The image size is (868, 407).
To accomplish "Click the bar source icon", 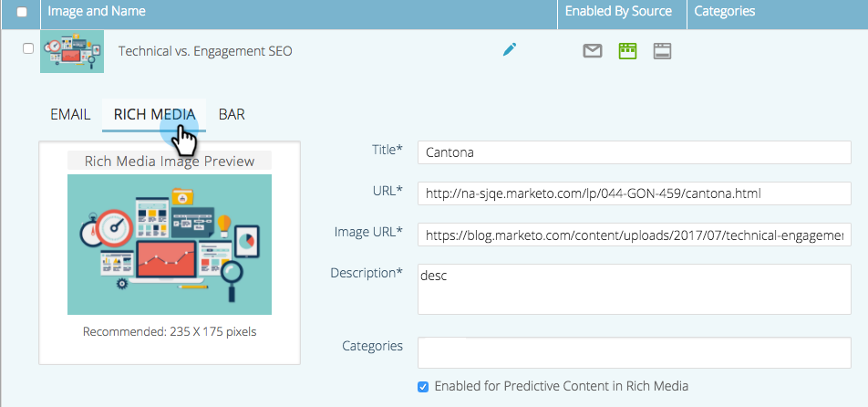I will (663, 51).
